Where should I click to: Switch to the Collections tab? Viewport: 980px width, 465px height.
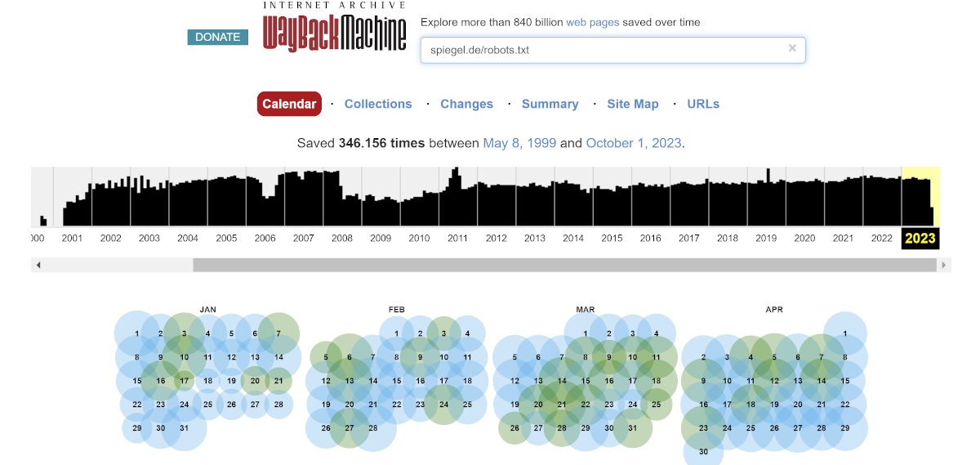(378, 104)
